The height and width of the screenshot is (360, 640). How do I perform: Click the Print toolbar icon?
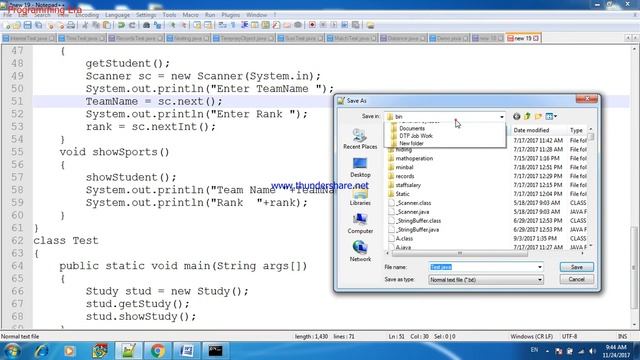71,25
